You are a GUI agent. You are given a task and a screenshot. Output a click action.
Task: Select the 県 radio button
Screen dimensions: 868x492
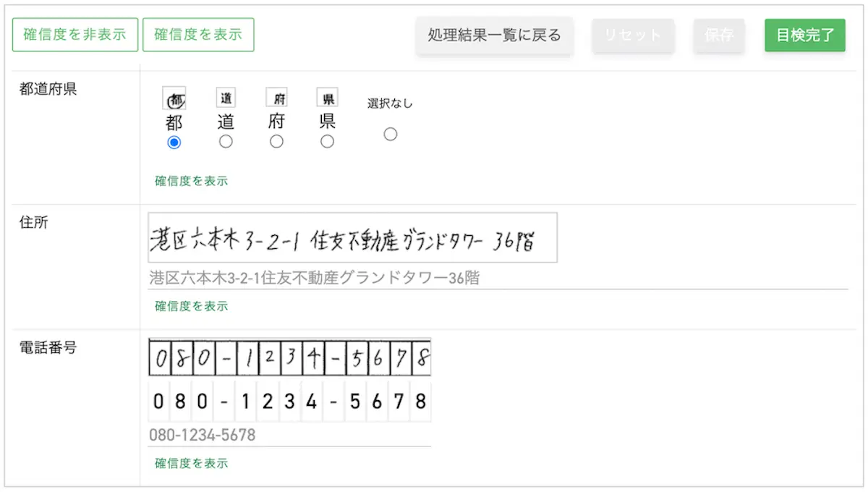pos(327,142)
